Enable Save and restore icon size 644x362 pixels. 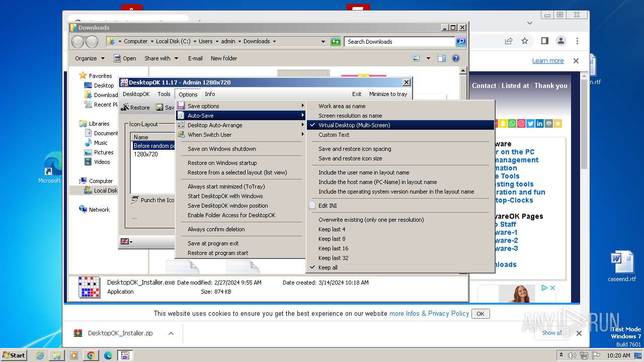[400, 158]
